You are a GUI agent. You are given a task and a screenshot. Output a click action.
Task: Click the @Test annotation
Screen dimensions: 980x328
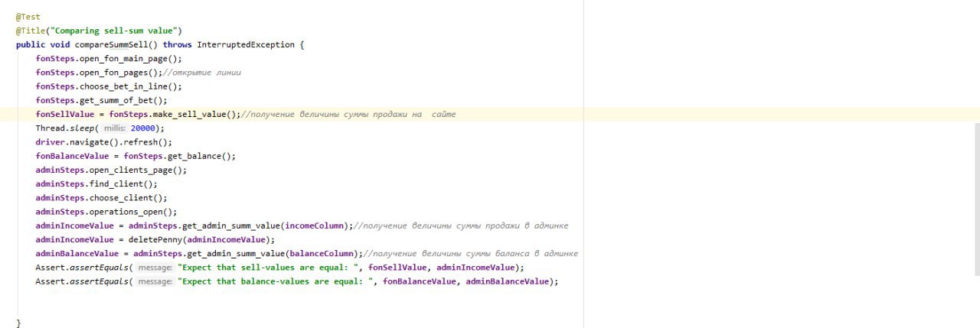(28, 17)
